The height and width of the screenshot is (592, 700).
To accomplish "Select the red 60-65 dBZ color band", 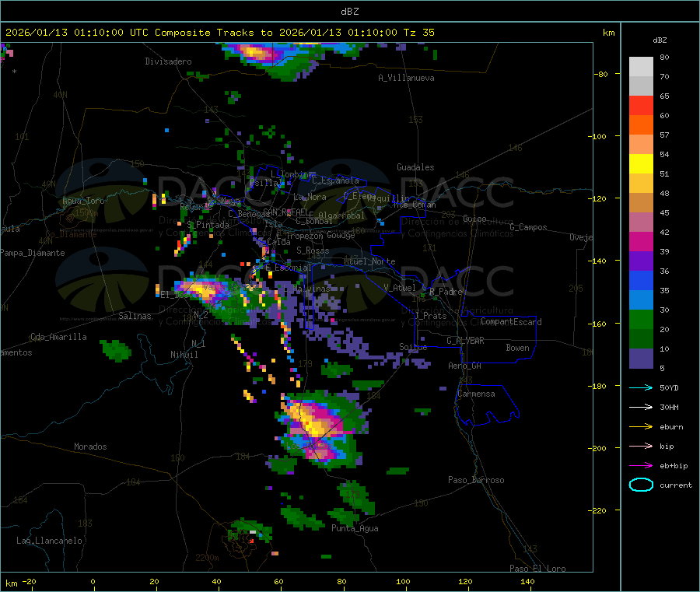I will pyautogui.click(x=641, y=105).
